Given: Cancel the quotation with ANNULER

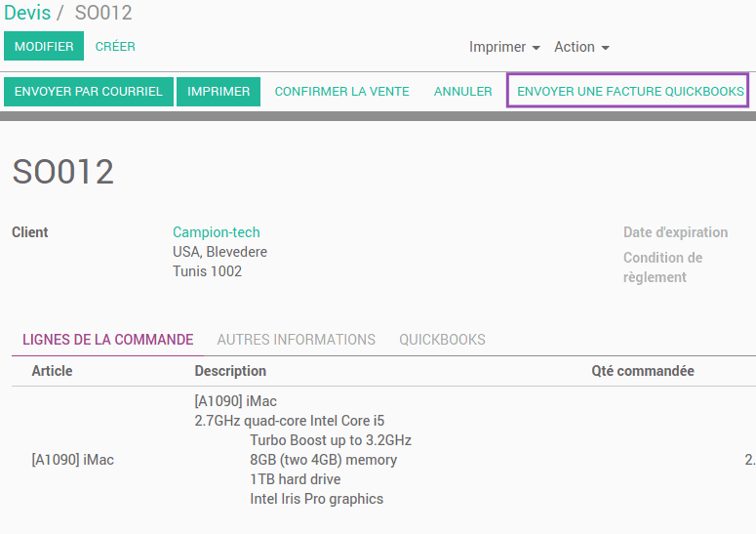Looking at the screenshot, I should (x=462, y=92).
